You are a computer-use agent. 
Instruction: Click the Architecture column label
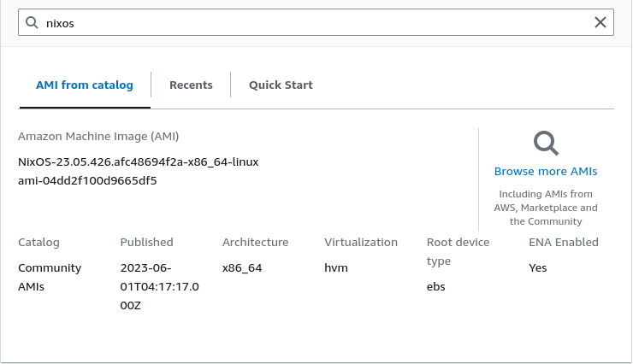255,243
